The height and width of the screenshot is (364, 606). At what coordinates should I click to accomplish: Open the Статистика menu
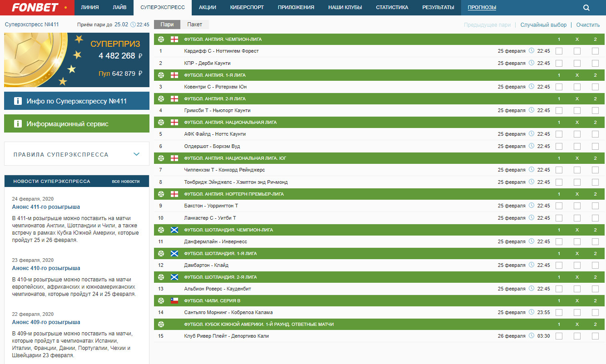(392, 8)
